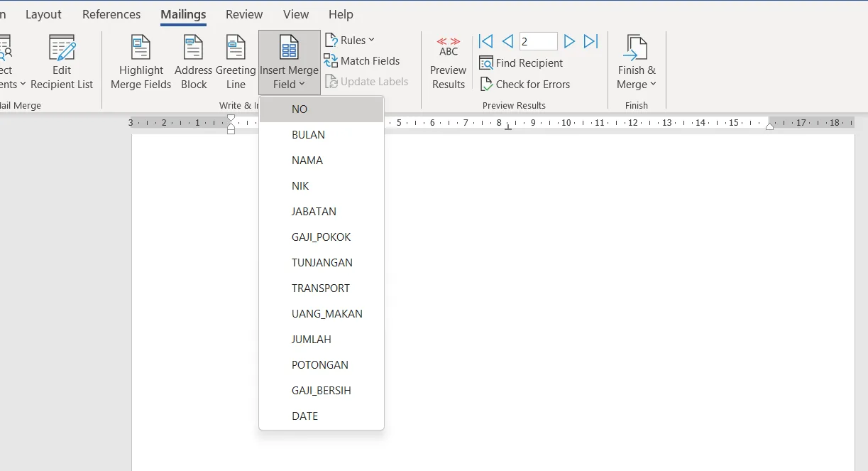Go to the previous record
868x471 pixels.
507,41
